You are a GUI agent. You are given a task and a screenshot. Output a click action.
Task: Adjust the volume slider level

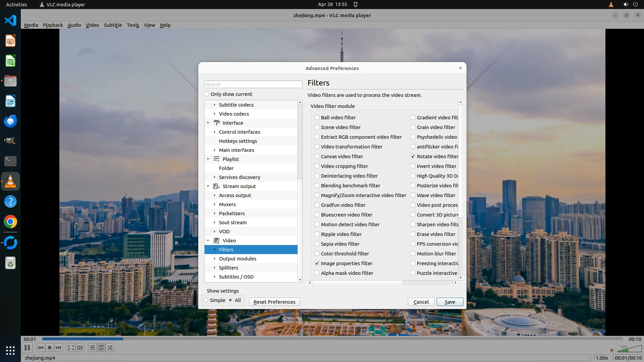[629, 350]
